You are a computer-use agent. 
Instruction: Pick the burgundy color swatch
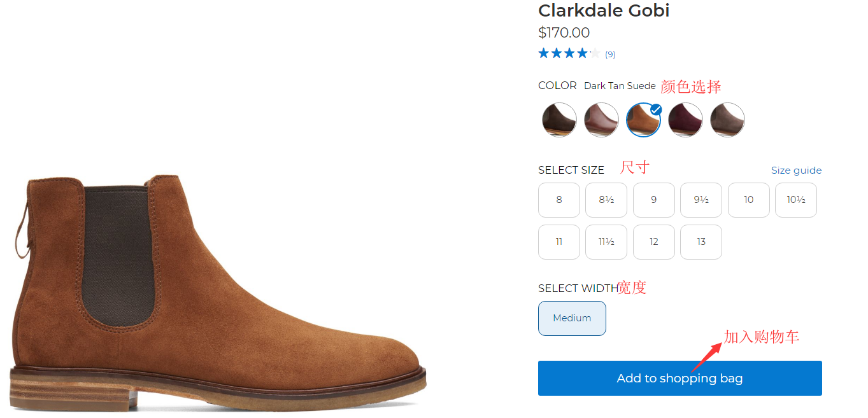coord(685,120)
